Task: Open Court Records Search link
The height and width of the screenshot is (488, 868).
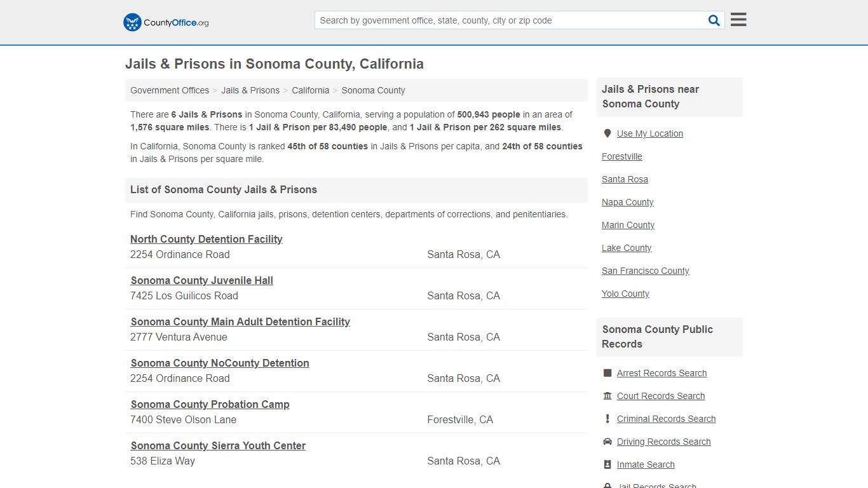Action: pyautogui.click(x=661, y=396)
